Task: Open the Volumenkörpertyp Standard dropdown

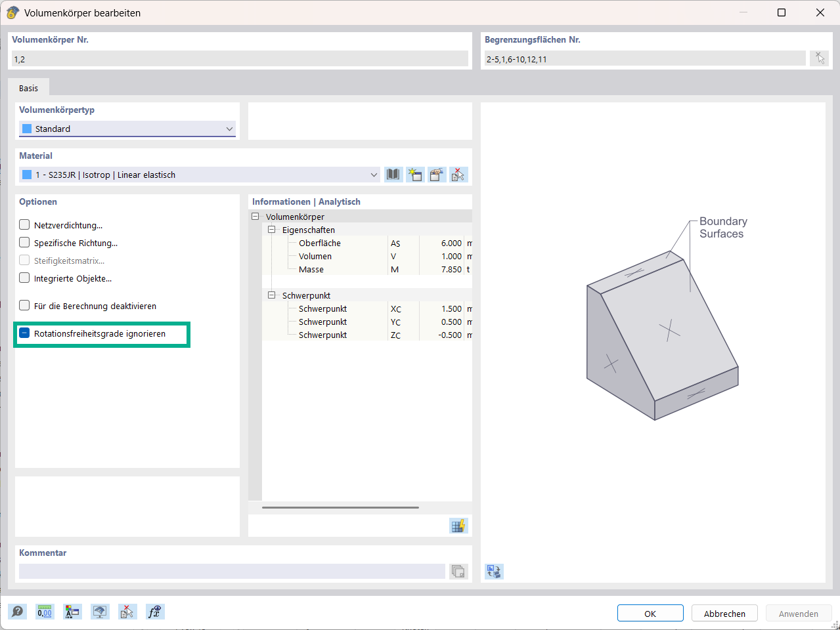Action: [x=127, y=129]
